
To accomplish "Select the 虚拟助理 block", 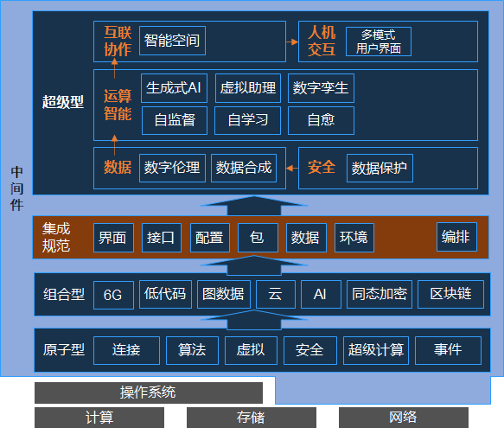I will [248, 88].
